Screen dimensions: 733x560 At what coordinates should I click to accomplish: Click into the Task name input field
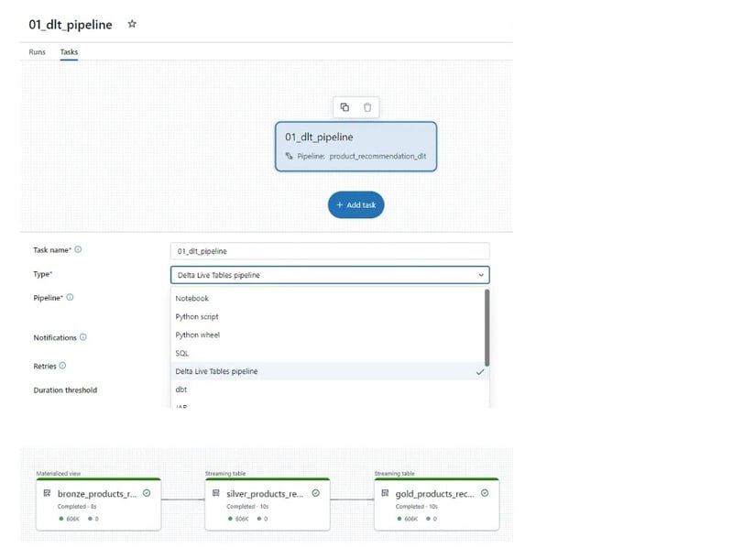[330, 250]
